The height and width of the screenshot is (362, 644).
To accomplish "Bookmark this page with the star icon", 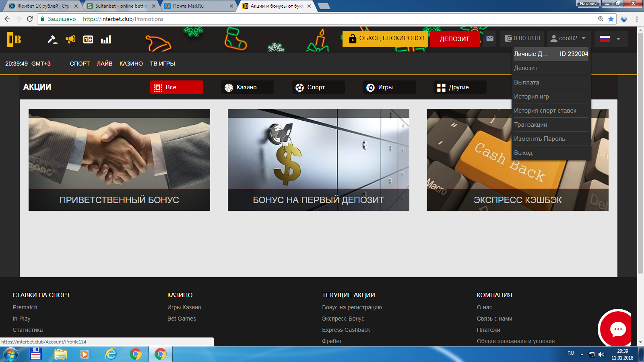I will pyautogui.click(x=611, y=19).
